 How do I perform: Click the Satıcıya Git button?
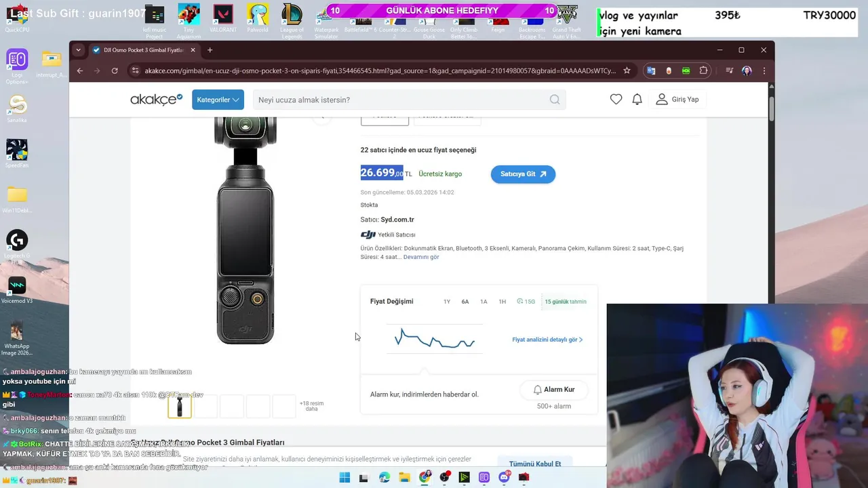coord(523,174)
